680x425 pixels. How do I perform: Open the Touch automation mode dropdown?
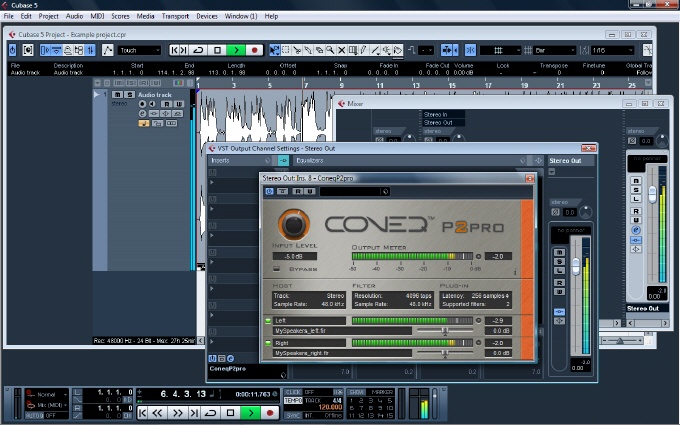point(142,50)
